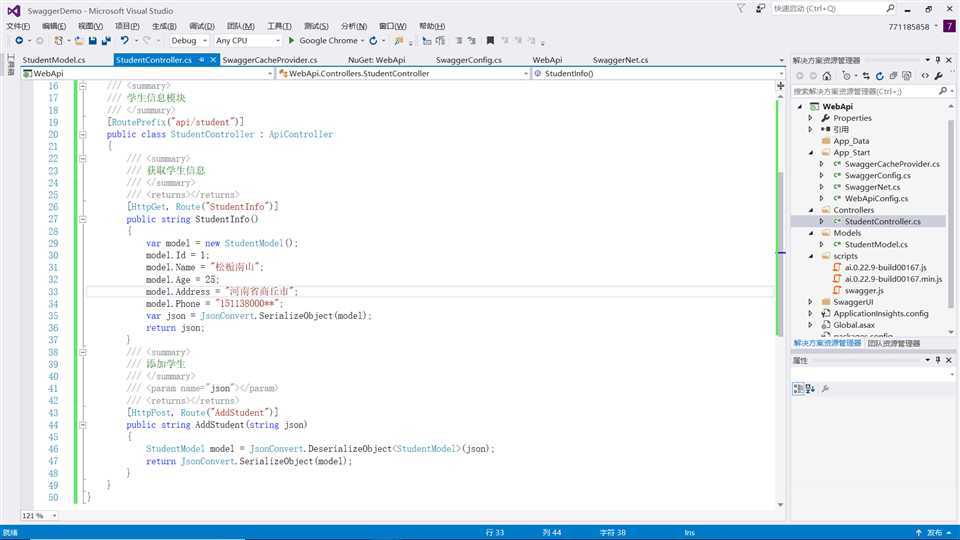This screenshot has width=960, height=540.
Task: Select swagger.js in Solution Explorer
Action: click(x=864, y=291)
